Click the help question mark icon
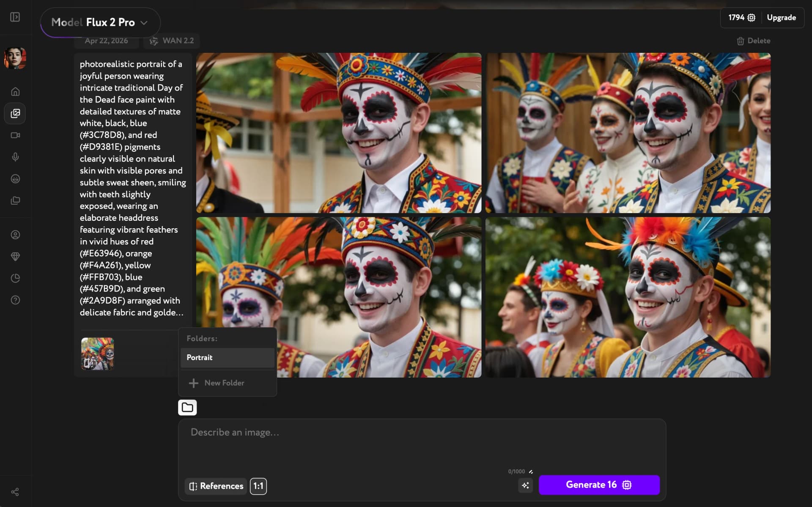The image size is (812, 507). (15, 300)
